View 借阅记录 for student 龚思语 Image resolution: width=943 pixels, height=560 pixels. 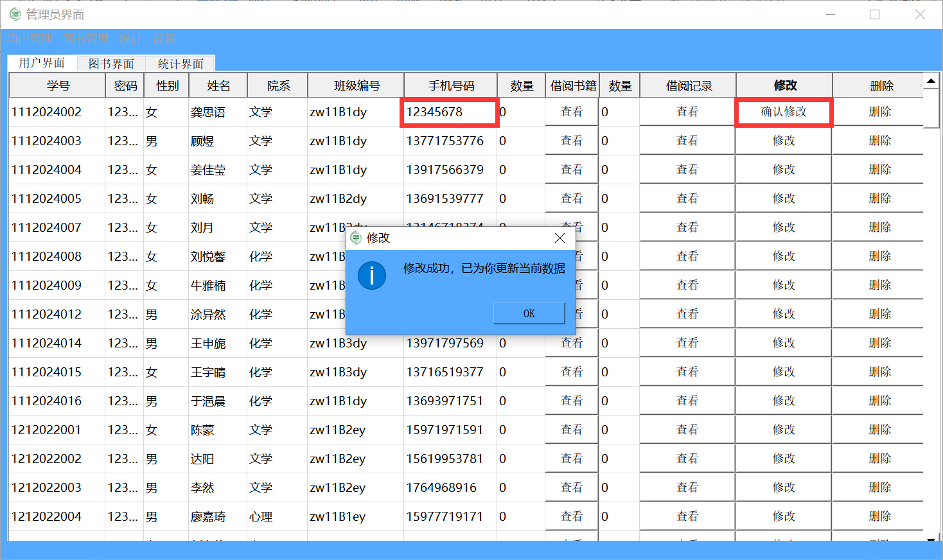click(687, 112)
